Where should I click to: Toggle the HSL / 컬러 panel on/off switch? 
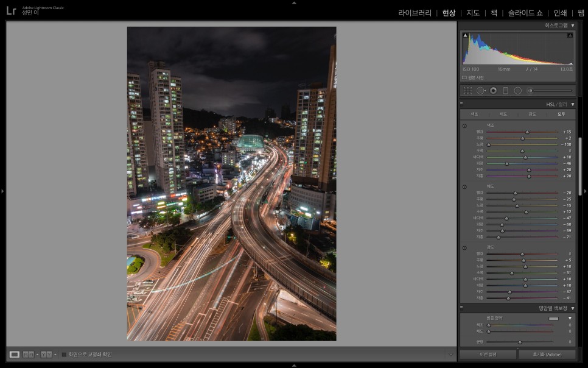point(461,103)
